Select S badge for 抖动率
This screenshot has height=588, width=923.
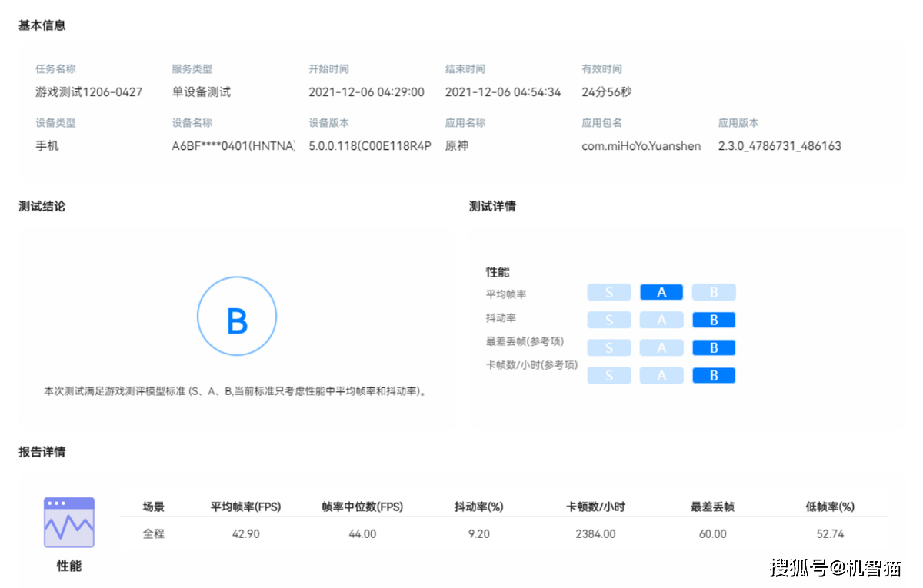point(609,320)
